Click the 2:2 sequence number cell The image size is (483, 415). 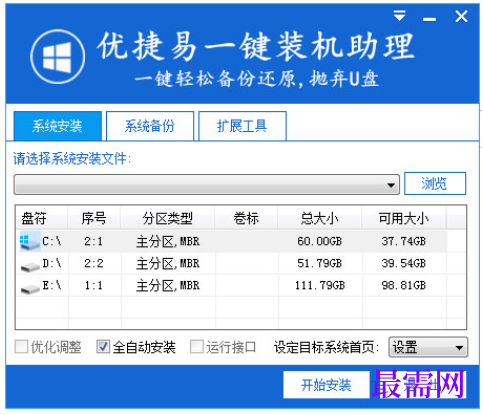pos(93,263)
